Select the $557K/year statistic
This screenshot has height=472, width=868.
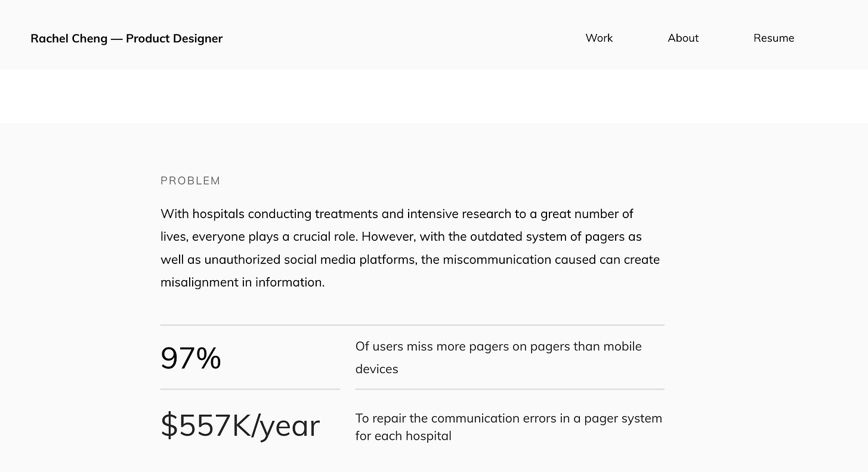pos(240,426)
